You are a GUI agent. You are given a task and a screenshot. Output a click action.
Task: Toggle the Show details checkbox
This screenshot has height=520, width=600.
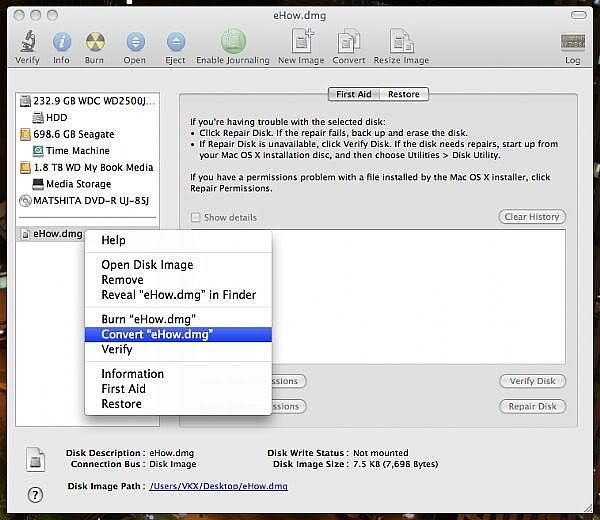coord(196,217)
